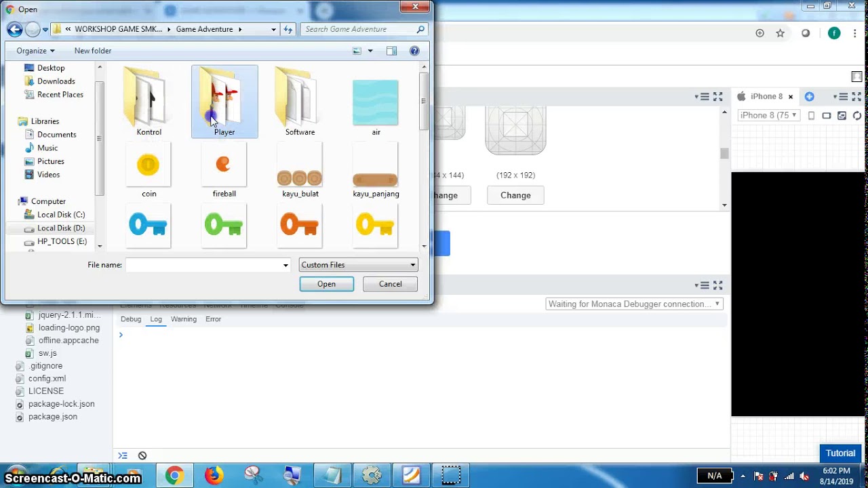Click the Cancel button in dialog
868x488 pixels.
pos(390,284)
